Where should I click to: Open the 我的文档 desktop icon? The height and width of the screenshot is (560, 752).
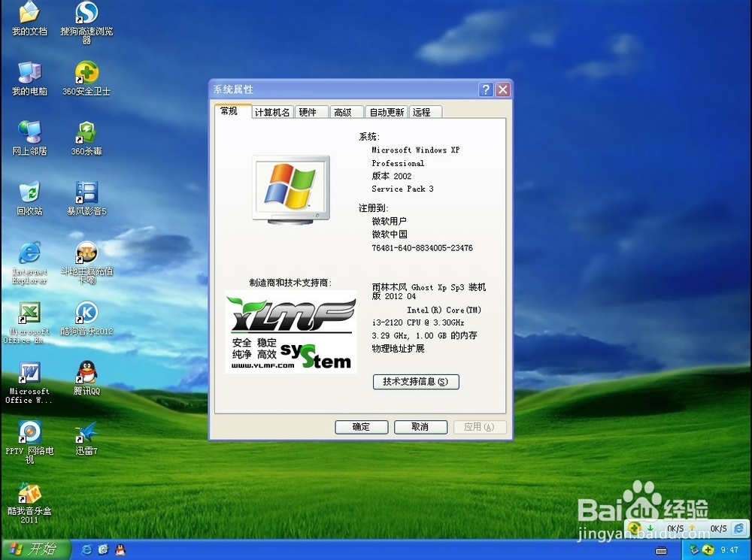pyautogui.click(x=29, y=20)
